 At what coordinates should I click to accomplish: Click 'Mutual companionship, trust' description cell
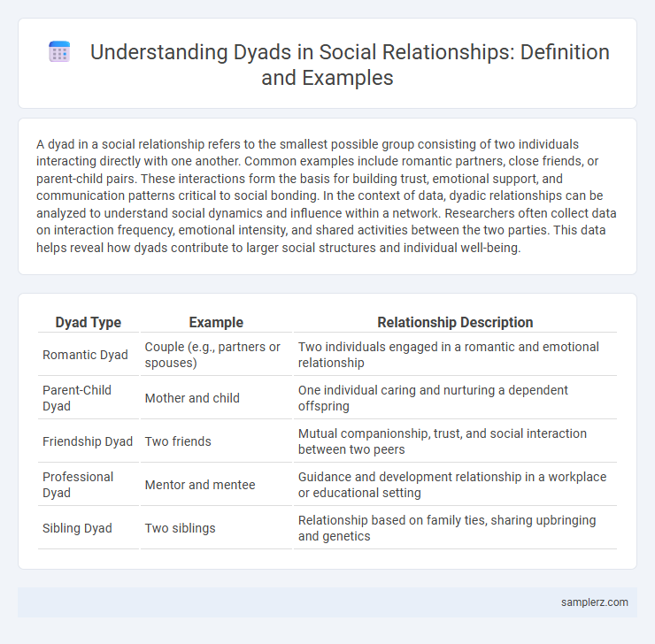[x=455, y=441]
